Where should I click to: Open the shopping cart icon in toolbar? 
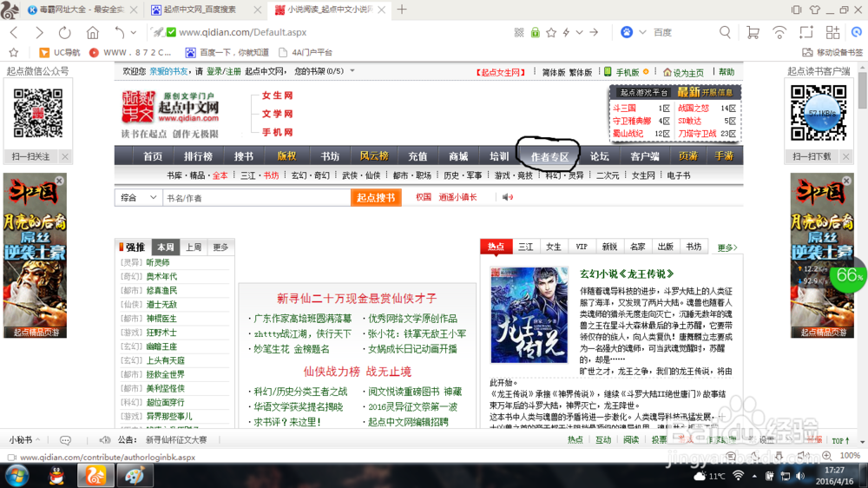tap(753, 33)
